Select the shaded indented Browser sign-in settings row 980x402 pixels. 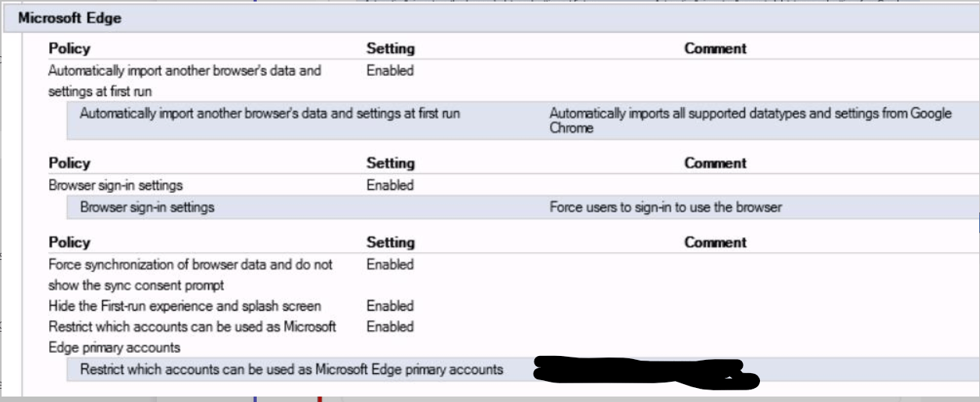147,208
